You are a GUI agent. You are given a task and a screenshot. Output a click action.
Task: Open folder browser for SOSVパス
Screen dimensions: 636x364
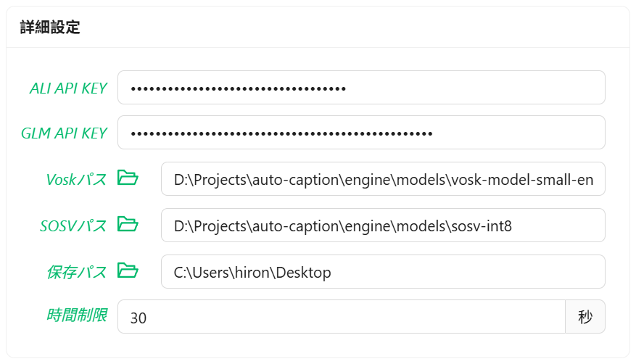point(128,224)
